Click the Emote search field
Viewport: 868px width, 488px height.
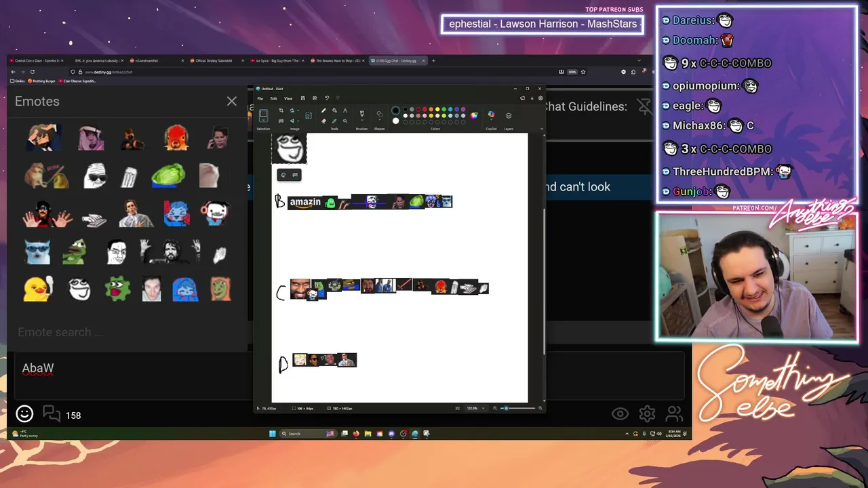(127, 332)
